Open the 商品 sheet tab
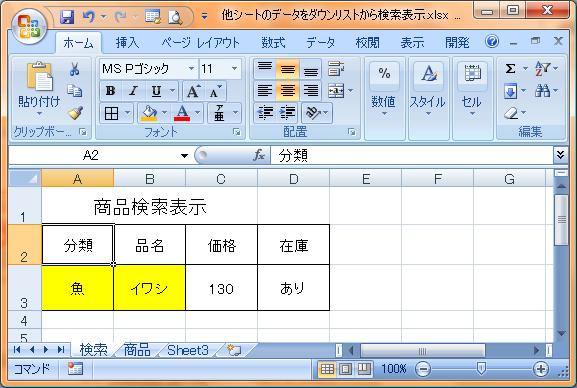 [137, 350]
